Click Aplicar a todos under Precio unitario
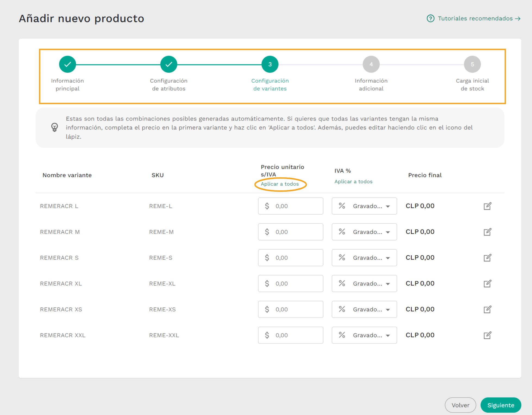The height and width of the screenshot is (415, 532). 280,184
